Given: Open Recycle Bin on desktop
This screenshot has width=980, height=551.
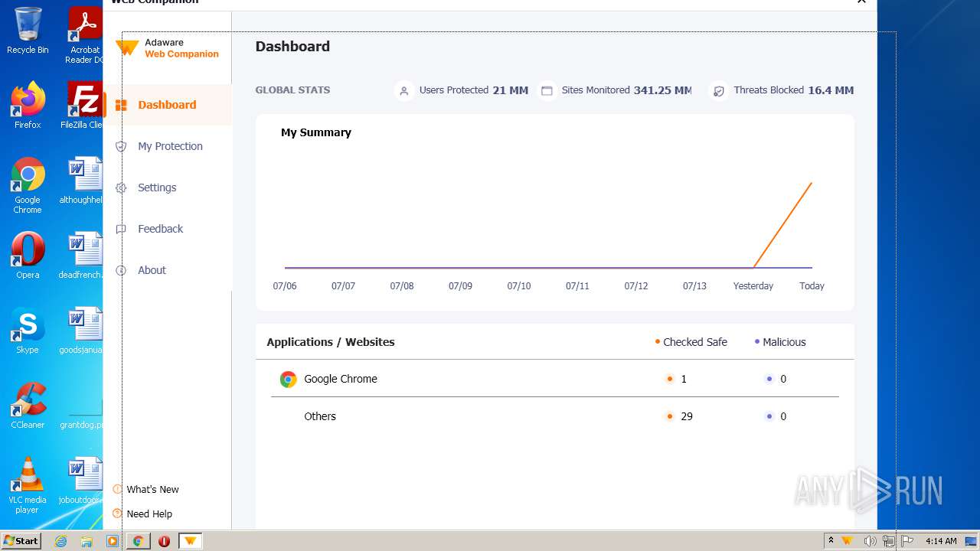Looking at the screenshot, I should coord(28,31).
